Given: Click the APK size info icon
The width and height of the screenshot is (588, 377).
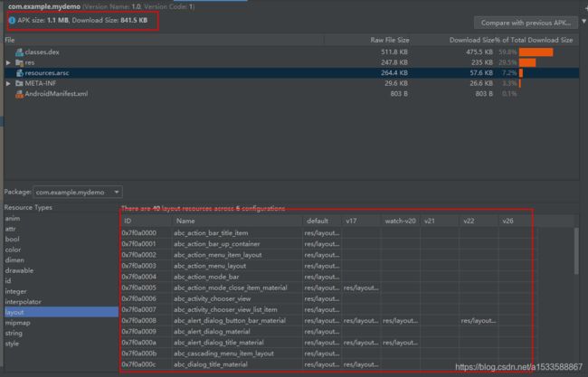Looking at the screenshot, I should 11,20.
